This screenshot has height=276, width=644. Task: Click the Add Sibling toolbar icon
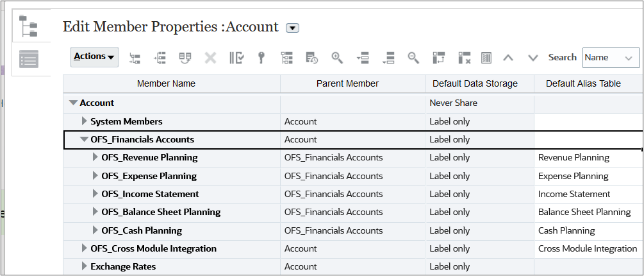[160, 58]
